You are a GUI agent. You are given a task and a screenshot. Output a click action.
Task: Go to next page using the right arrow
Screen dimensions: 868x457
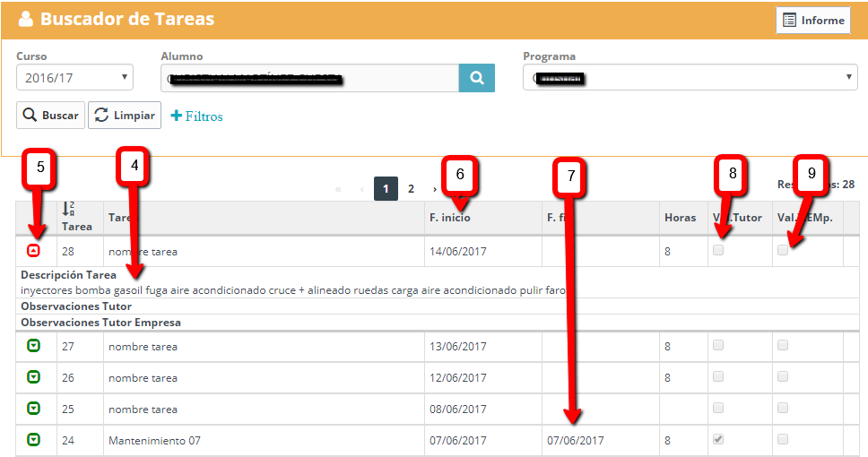[435, 189]
